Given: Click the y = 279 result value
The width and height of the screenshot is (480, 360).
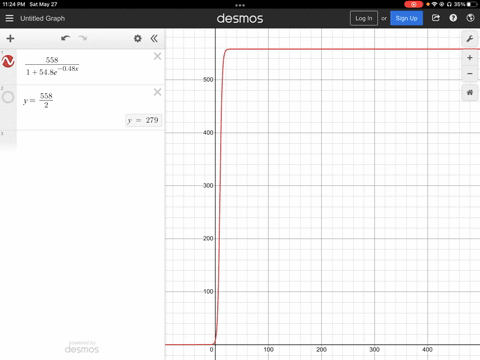Looking at the screenshot, I should [143, 120].
